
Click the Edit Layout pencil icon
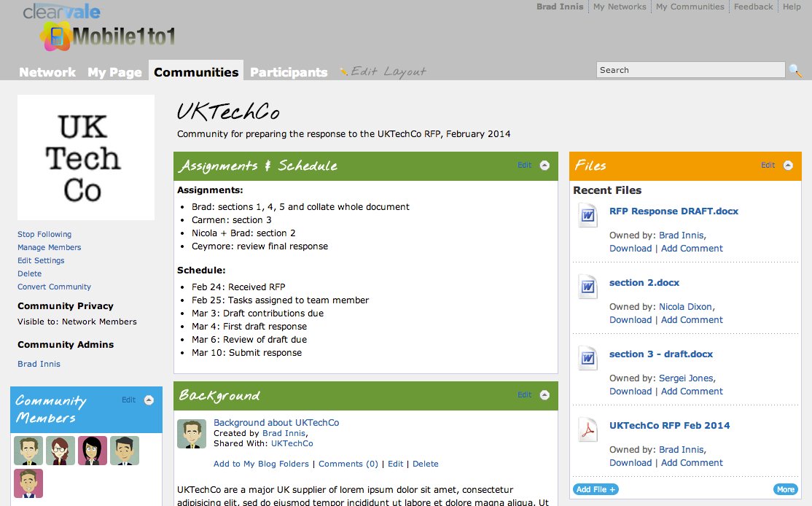pos(343,71)
